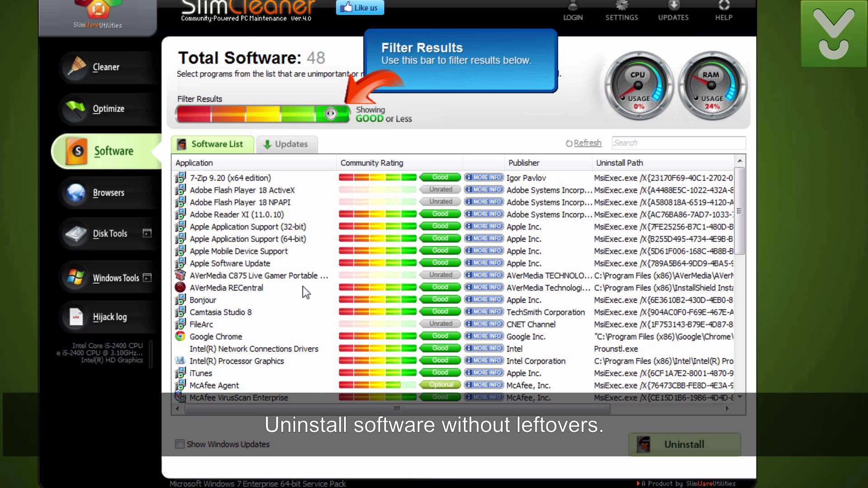Open the Browsers globe icon
This screenshot has width=868, height=488.
point(75,193)
